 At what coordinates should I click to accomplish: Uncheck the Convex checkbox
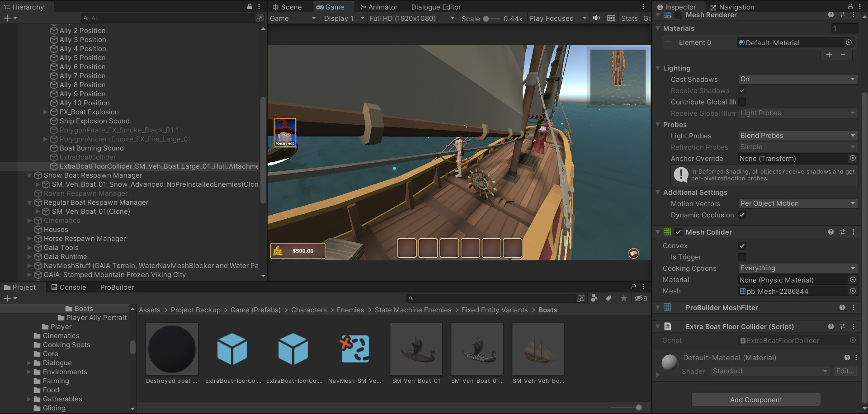coord(742,246)
